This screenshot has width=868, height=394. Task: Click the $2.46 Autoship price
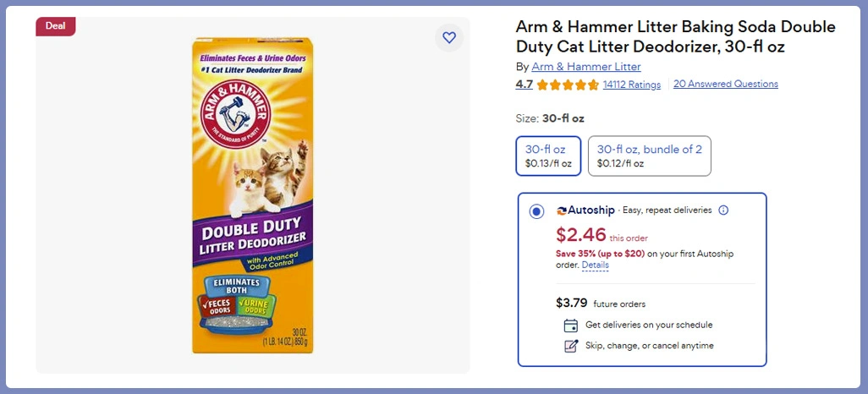(x=580, y=235)
